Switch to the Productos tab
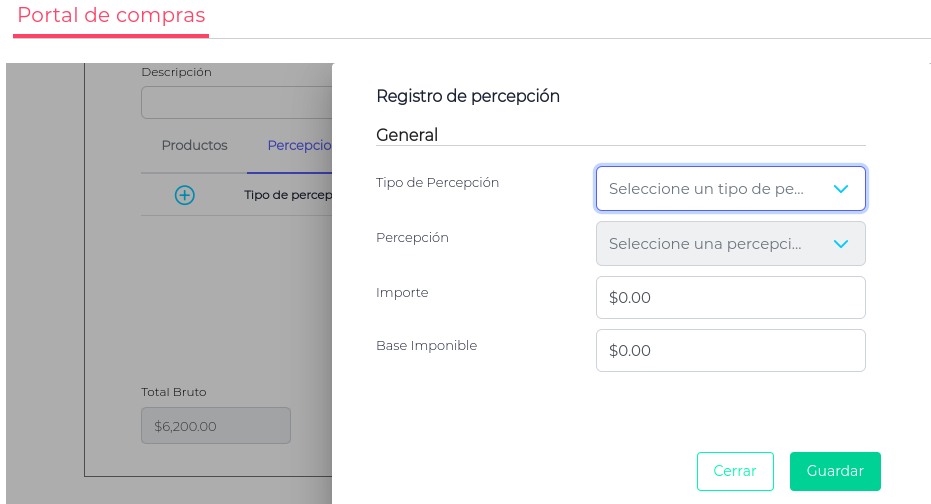 tap(195, 145)
